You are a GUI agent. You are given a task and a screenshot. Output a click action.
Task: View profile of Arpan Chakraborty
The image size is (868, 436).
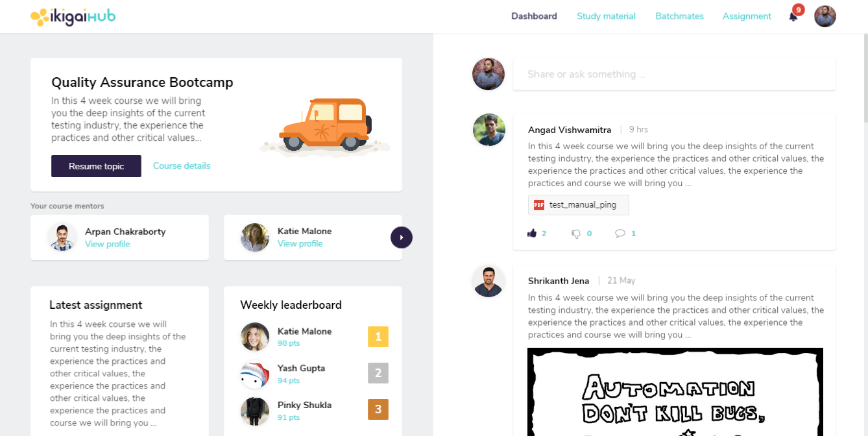tap(108, 244)
